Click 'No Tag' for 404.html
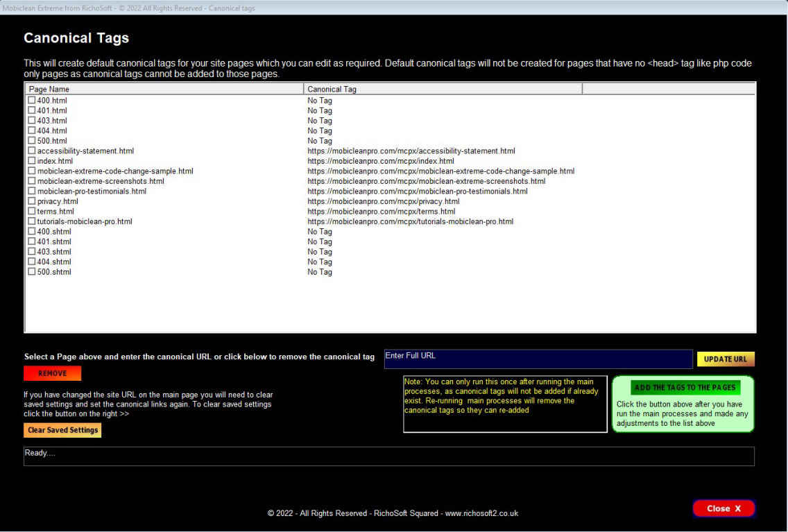The height and width of the screenshot is (532, 788). [320, 130]
